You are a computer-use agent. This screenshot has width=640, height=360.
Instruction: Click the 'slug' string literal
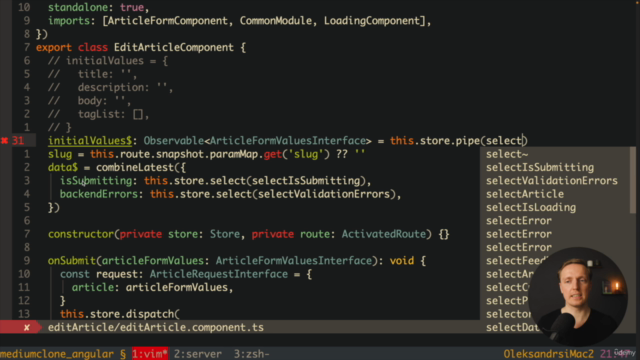pyautogui.click(x=306, y=154)
